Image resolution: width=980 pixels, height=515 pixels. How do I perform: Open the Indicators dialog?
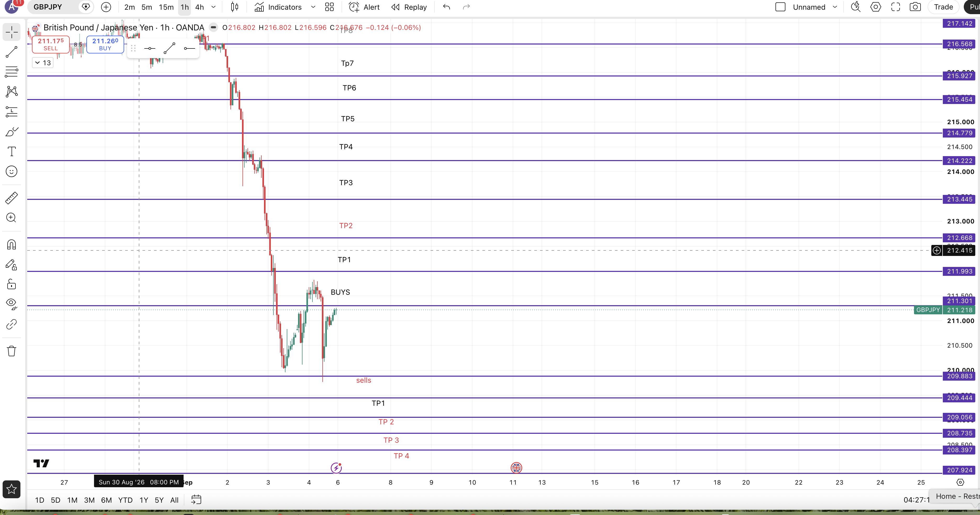tap(278, 7)
